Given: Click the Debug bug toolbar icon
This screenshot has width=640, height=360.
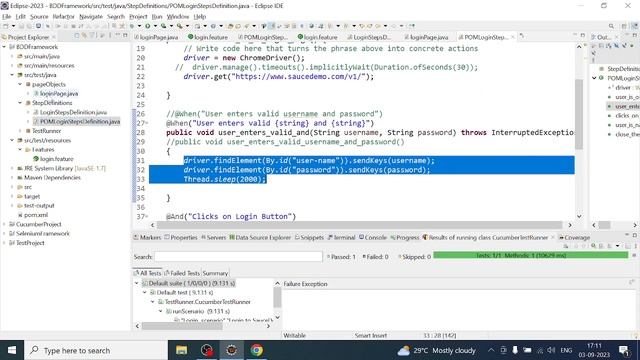Looking at the screenshot, I should (132, 26).
